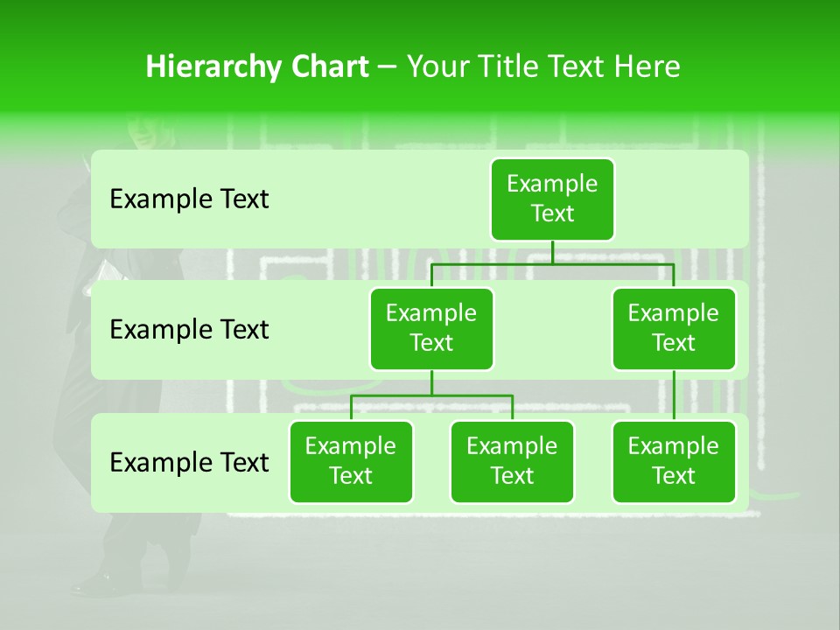Select the slide title Hierarchy Chart

pos(256,66)
